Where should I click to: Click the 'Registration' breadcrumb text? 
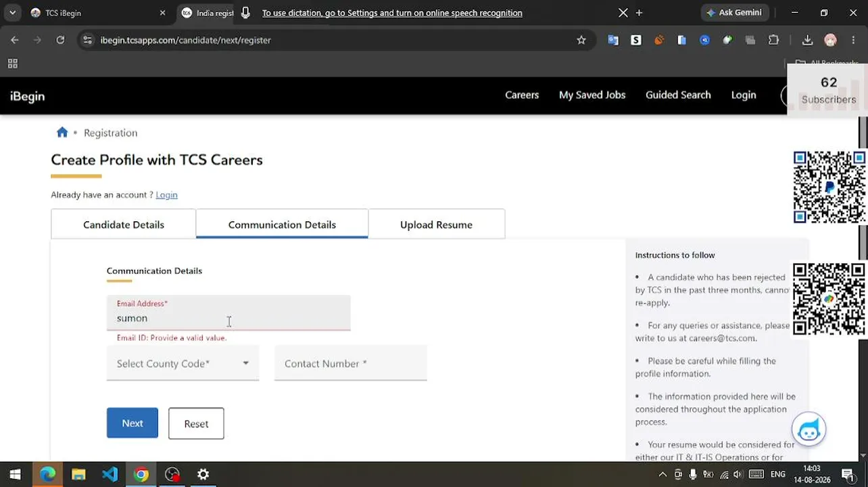[x=110, y=133]
